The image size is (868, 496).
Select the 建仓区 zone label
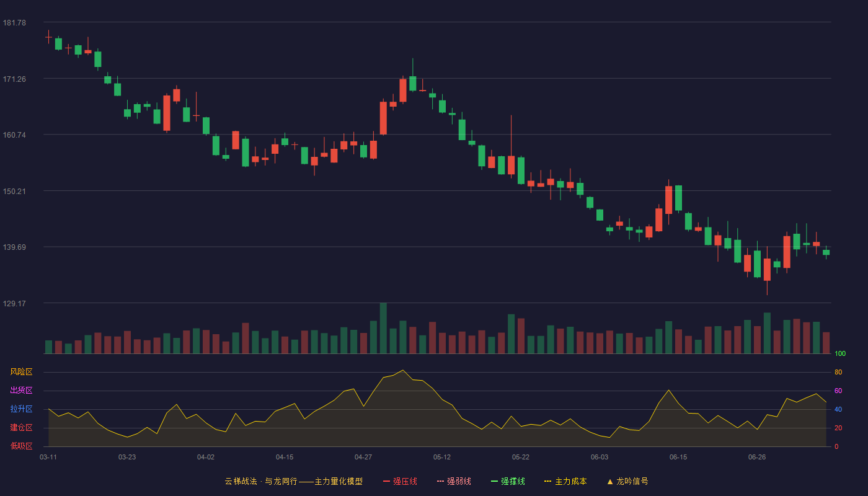click(x=21, y=428)
